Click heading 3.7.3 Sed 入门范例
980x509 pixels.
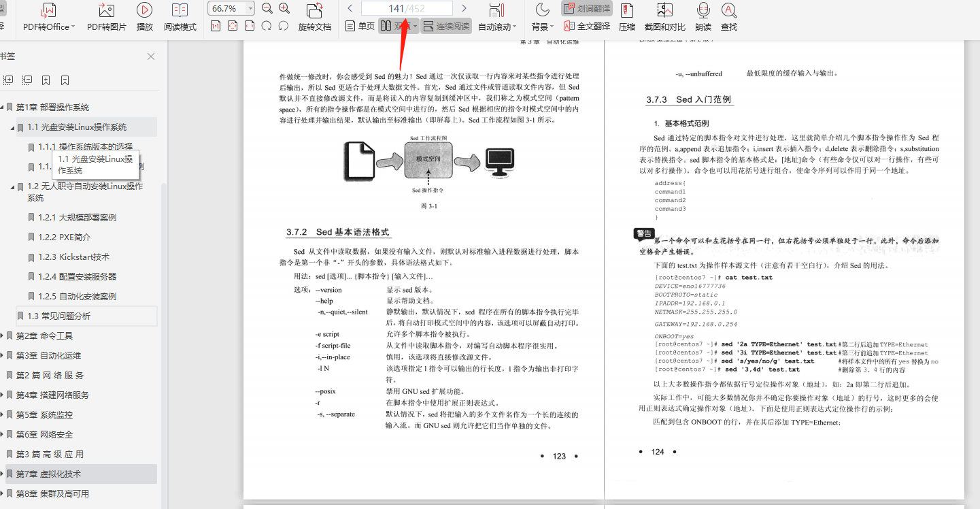[689, 99]
